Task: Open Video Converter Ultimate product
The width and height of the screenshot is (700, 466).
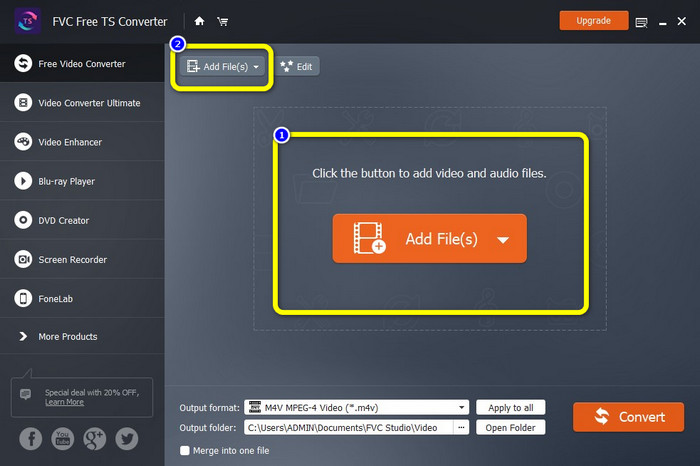Action: (82, 103)
